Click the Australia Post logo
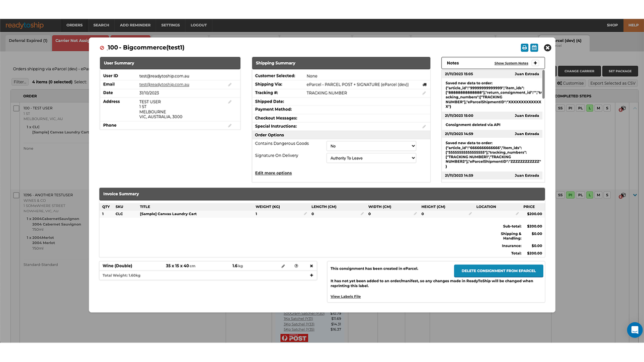This screenshot has height=362, width=644. coord(294,338)
